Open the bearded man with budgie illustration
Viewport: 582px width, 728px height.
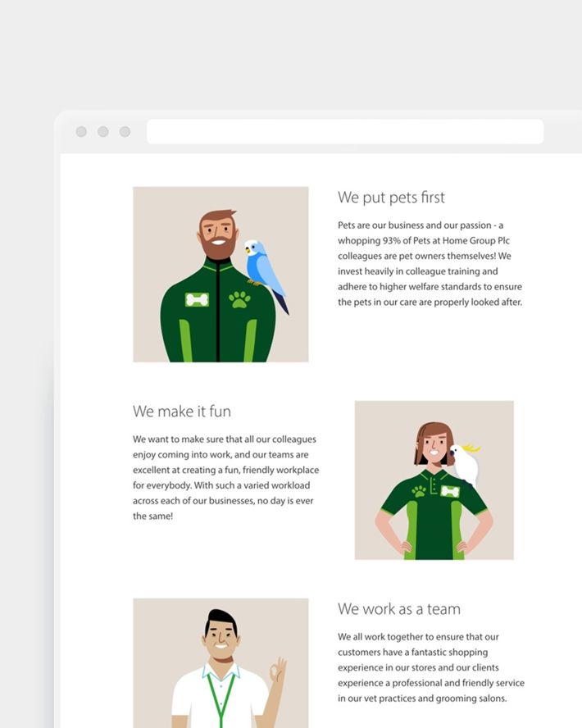pyautogui.click(x=221, y=275)
